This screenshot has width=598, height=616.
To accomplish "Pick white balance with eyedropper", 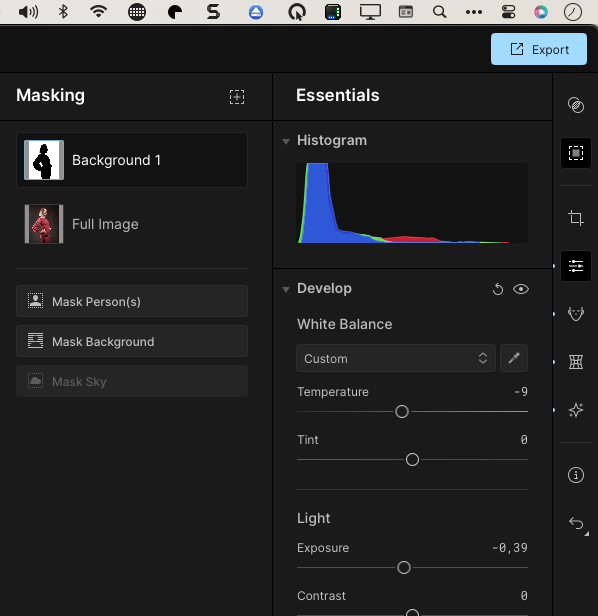I will click(x=514, y=358).
